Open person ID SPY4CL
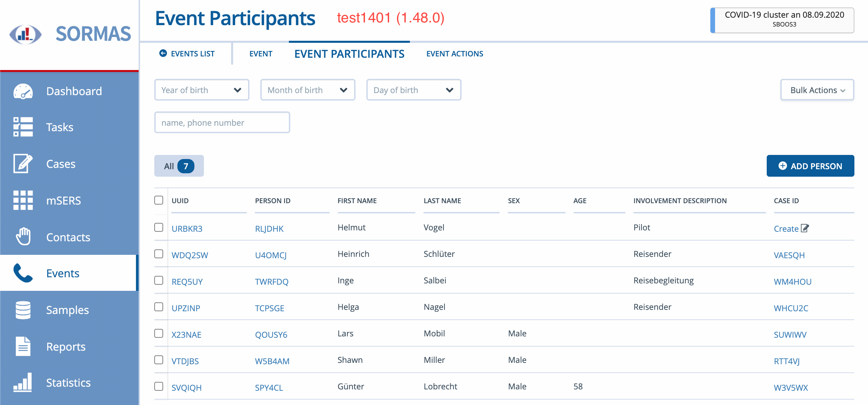868x405 pixels. pos(269,388)
